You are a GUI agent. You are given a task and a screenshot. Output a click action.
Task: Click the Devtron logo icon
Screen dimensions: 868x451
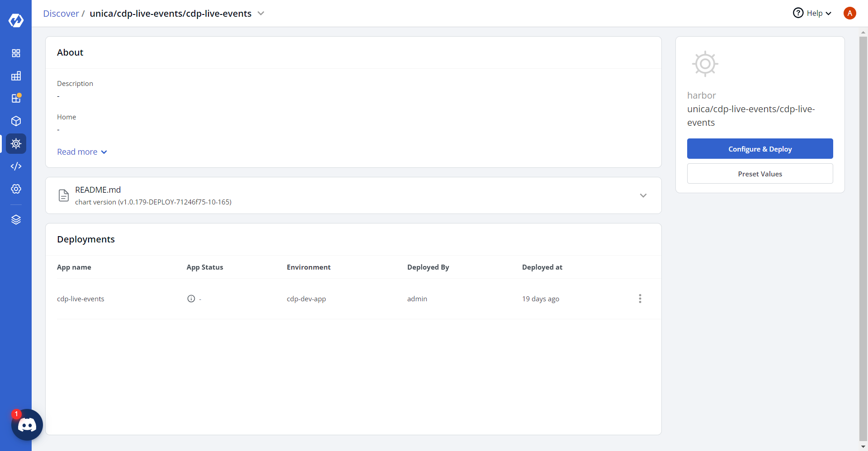(16, 20)
